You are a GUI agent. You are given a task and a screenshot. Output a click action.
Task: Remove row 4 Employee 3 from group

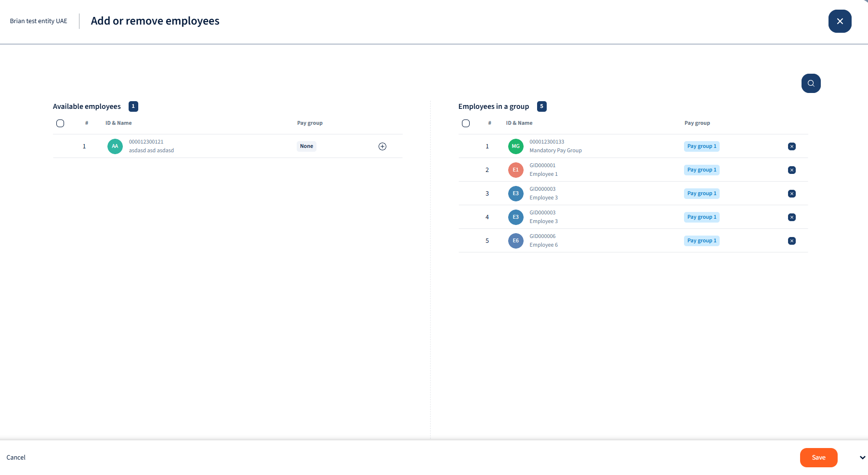pos(791,217)
